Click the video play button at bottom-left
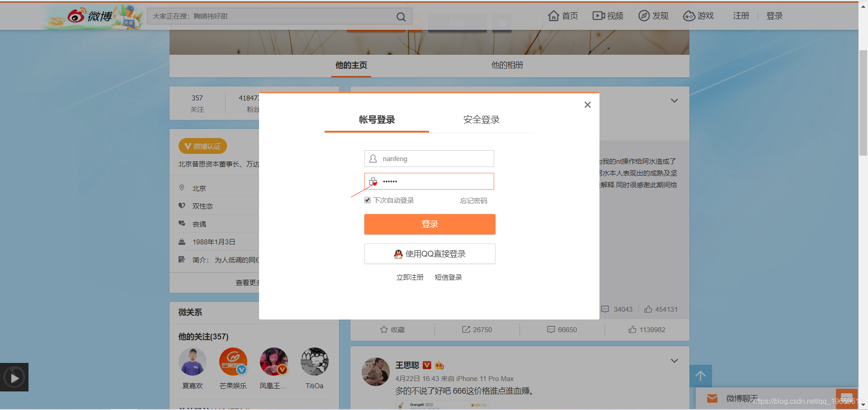Image resolution: width=868 pixels, height=410 pixels. (x=14, y=377)
